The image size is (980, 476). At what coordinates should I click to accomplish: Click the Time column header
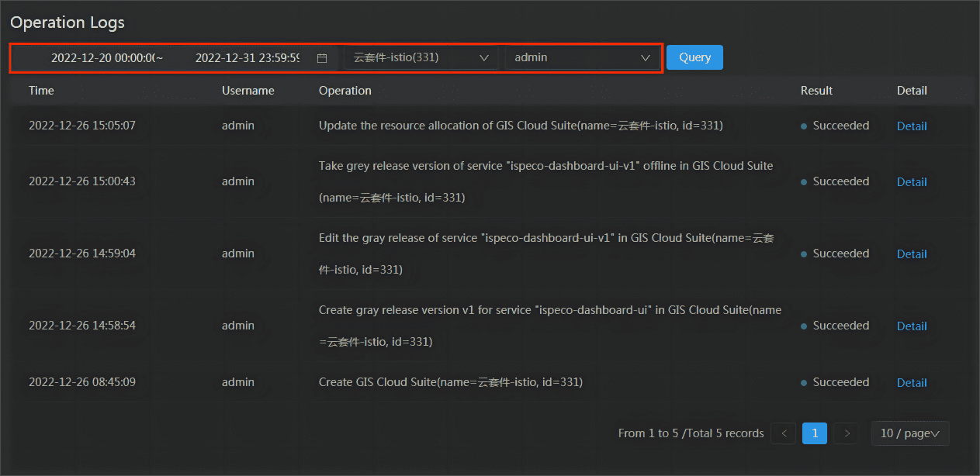click(x=41, y=91)
